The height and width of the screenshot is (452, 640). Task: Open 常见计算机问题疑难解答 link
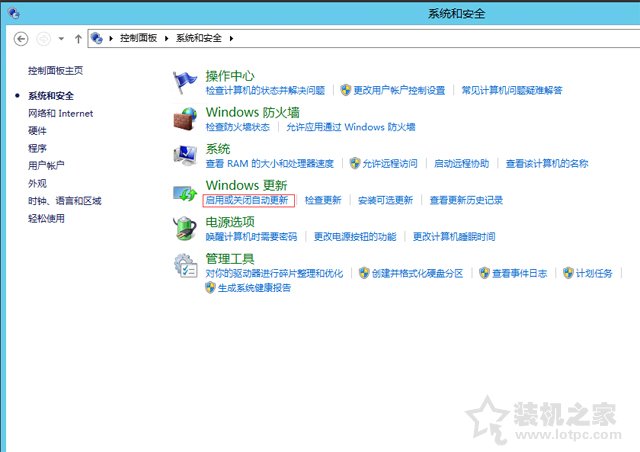(512, 90)
